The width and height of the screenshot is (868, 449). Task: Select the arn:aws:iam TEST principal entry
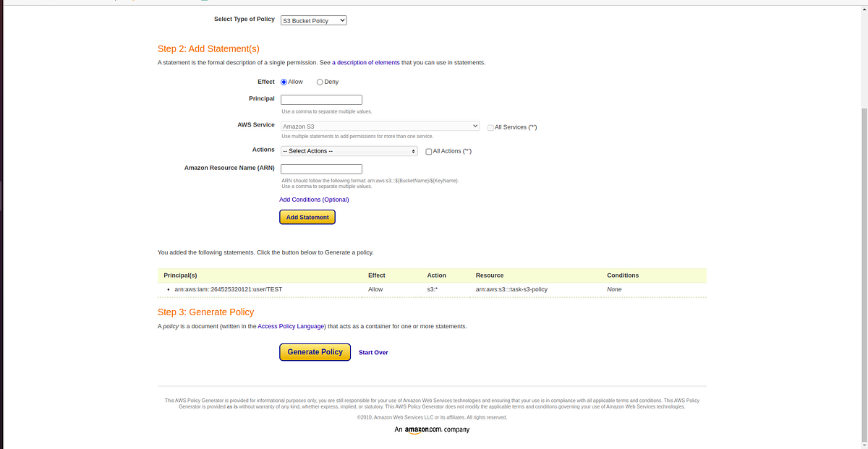tap(229, 289)
